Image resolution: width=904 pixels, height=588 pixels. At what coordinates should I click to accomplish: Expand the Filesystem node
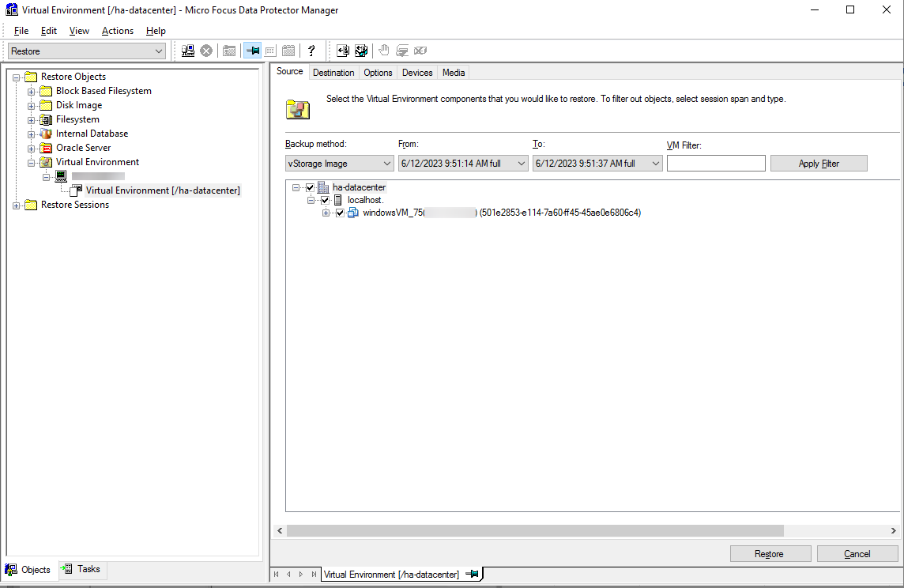coord(31,120)
